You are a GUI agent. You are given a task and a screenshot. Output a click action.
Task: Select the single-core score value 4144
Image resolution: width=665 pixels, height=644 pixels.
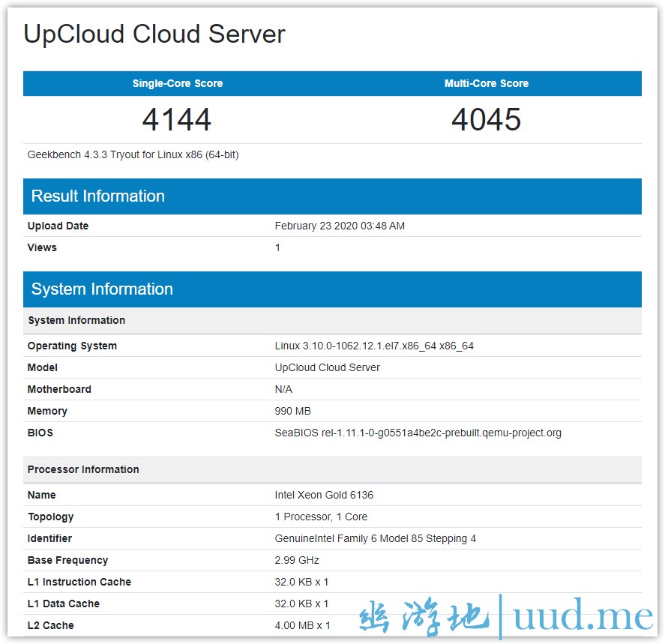point(177,120)
